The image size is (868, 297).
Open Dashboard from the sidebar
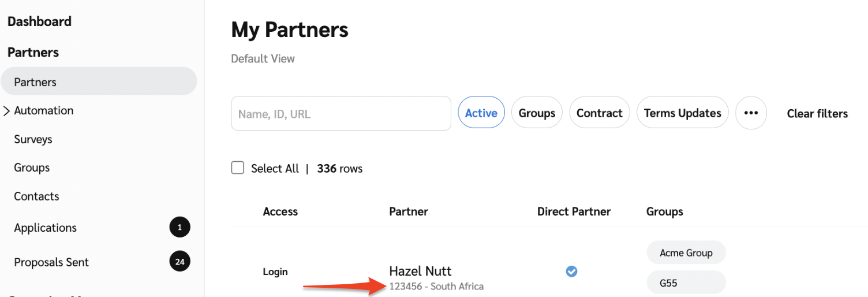(x=39, y=21)
